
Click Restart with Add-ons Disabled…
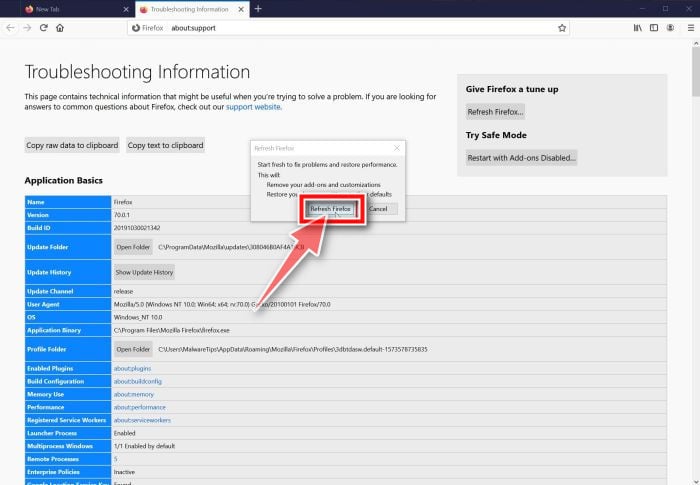(x=521, y=158)
